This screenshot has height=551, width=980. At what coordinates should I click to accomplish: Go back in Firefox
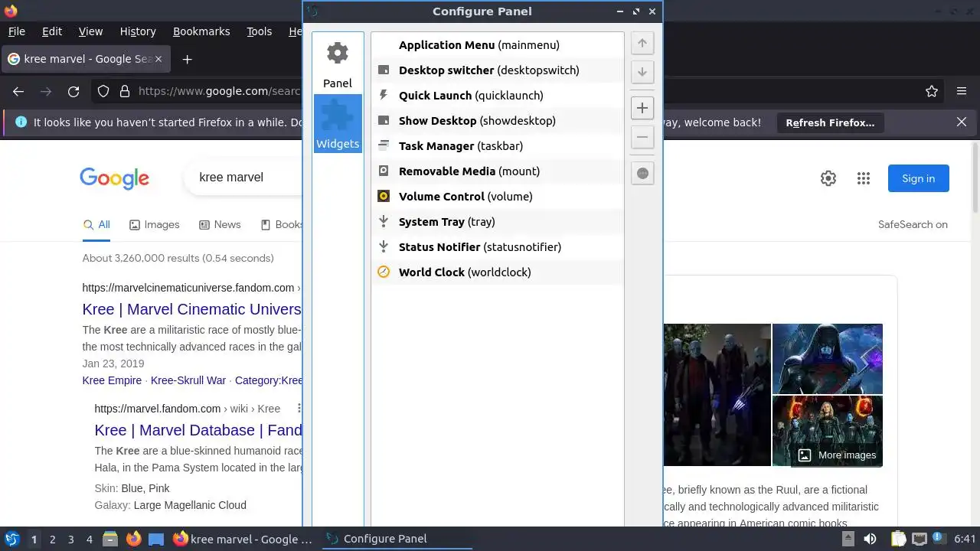click(18, 91)
